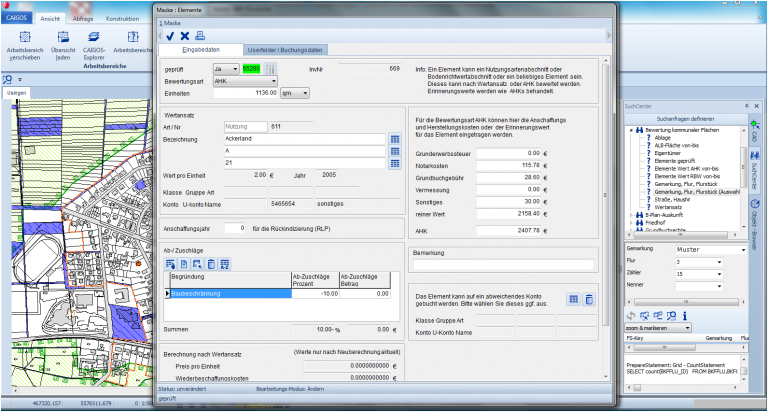The height and width of the screenshot is (412, 768).
Task: Click Arbeitsbereich verschieben in the ribbon
Action: (24, 46)
